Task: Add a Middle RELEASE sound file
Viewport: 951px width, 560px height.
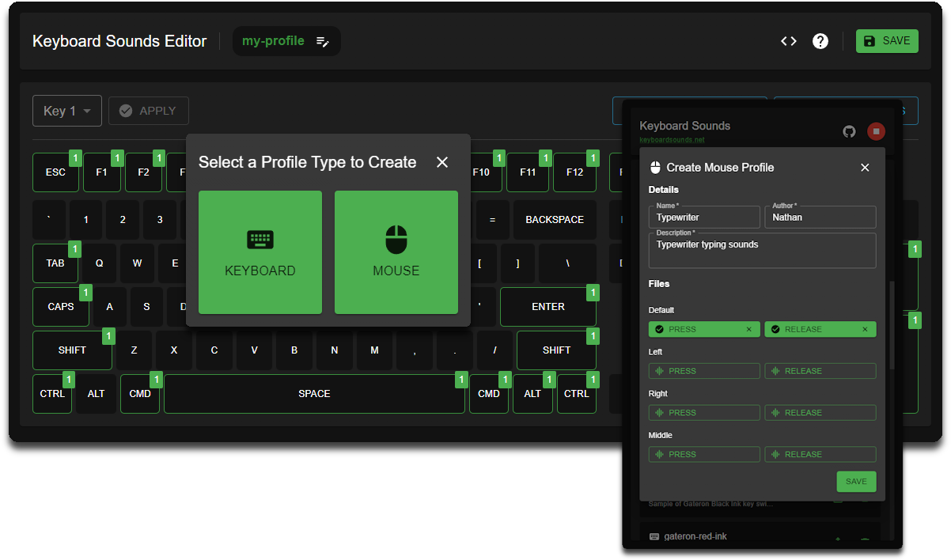Action: pos(820,455)
